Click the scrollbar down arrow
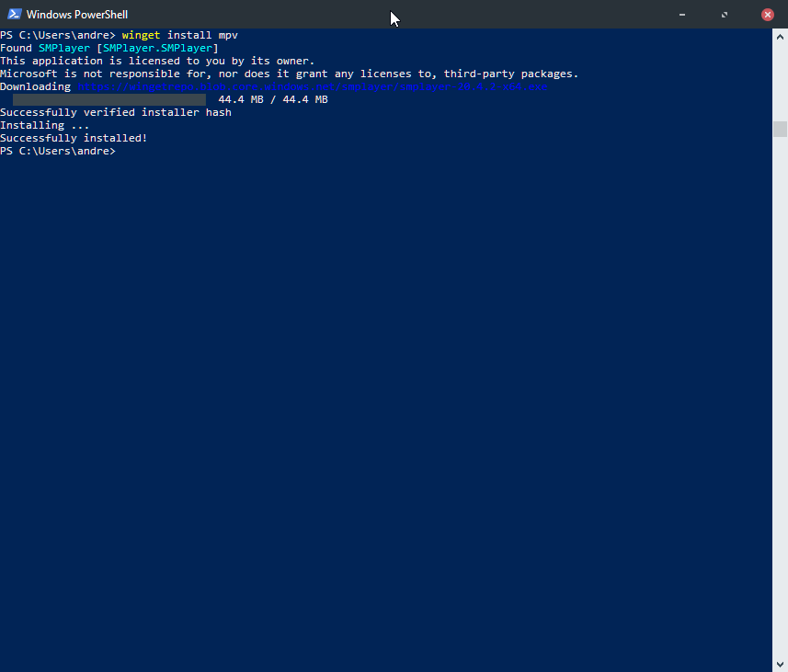 780,665
